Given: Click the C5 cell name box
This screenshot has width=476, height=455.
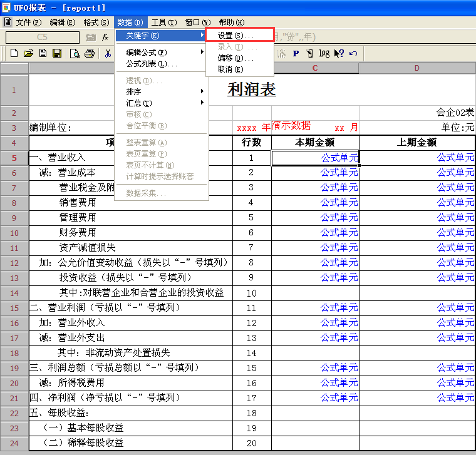Looking at the screenshot, I should pyautogui.click(x=42, y=38).
